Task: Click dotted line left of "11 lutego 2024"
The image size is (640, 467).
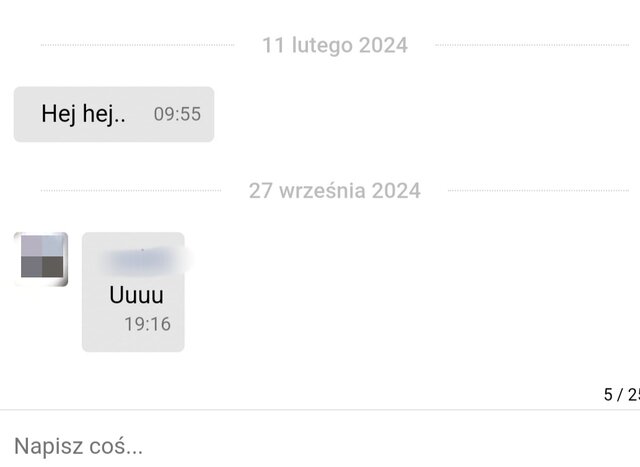Action: 138,45
